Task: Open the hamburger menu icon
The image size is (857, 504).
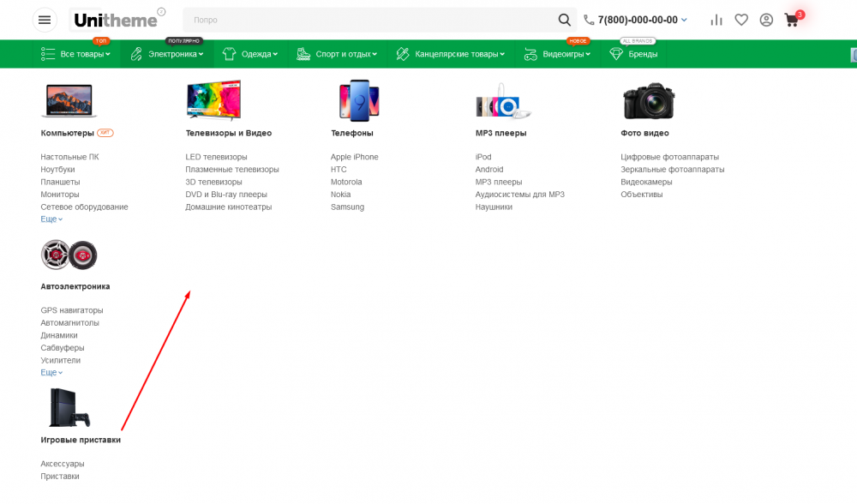Action: pyautogui.click(x=45, y=20)
